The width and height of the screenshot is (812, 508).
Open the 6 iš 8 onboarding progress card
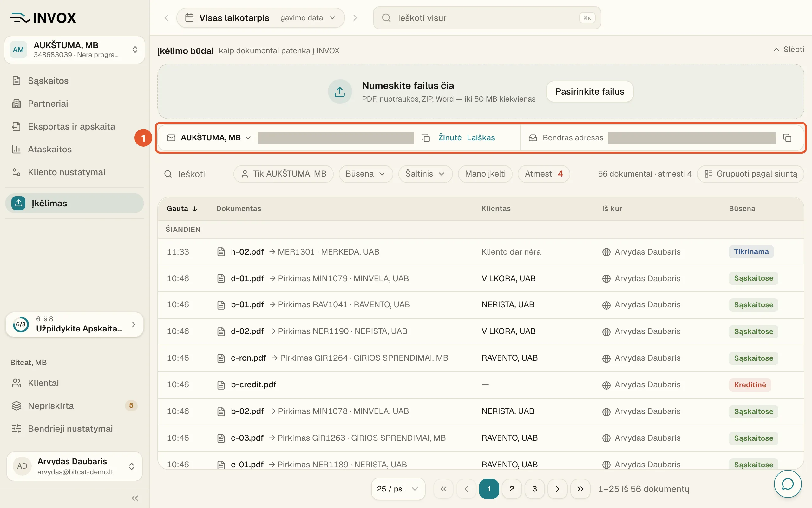tap(75, 324)
